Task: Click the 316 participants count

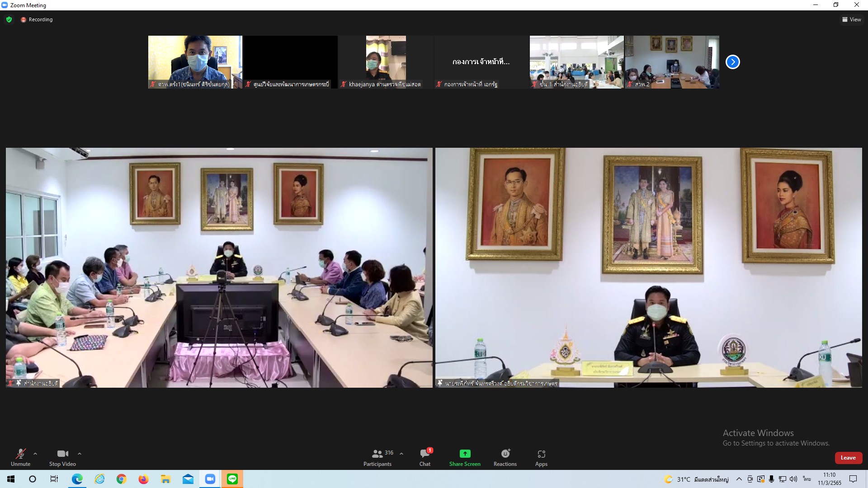Action: tap(389, 453)
